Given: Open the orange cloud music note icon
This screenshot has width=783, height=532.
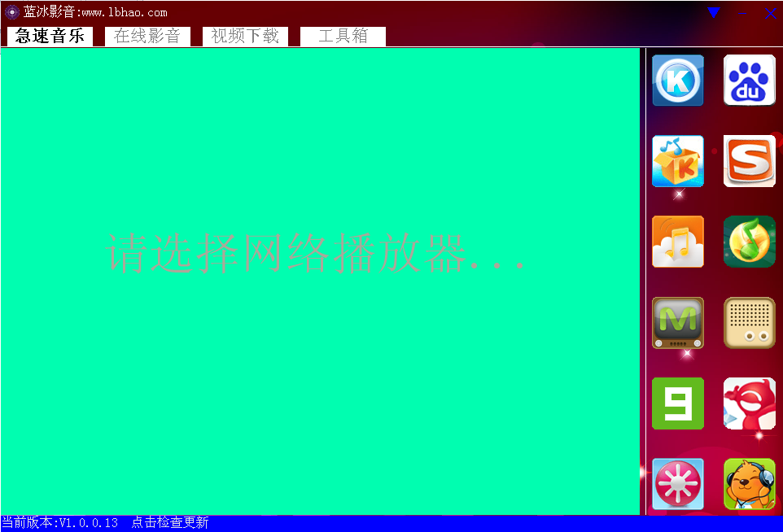Looking at the screenshot, I should point(678,242).
